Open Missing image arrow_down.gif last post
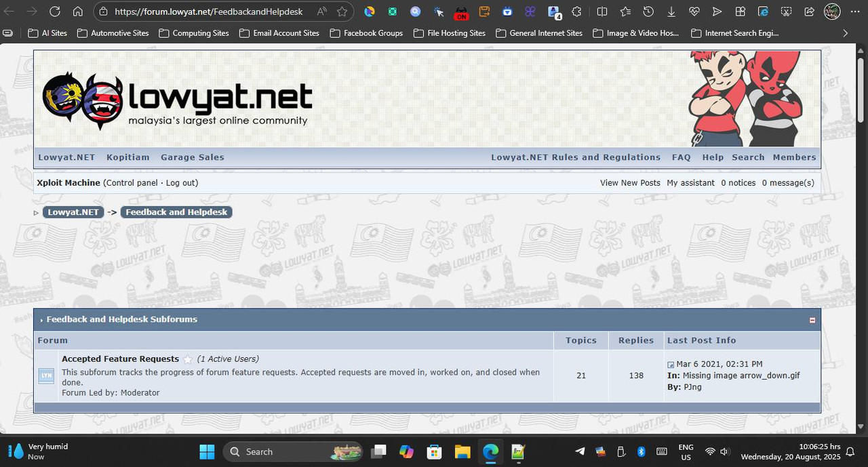The image size is (868, 467). pos(741,375)
